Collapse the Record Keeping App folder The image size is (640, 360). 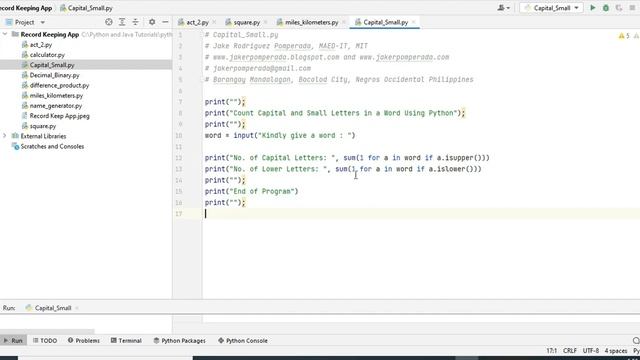pyautogui.click(x=5, y=34)
